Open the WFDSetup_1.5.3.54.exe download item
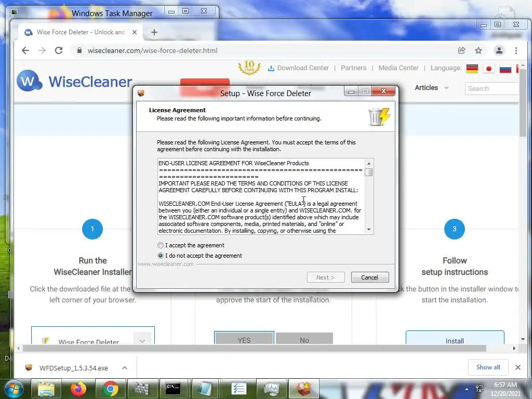 pyautogui.click(x=74, y=368)
